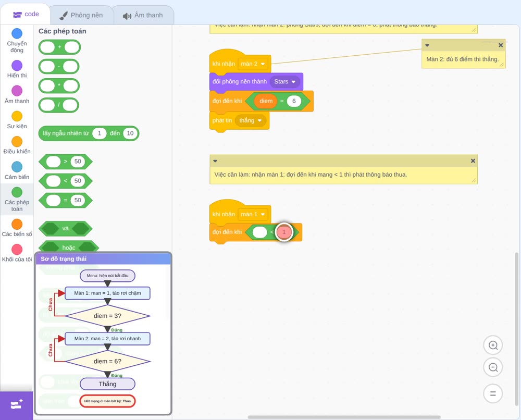
Task: Open the 'màn 1' message dropdown
Action: [x=253, y=214]
